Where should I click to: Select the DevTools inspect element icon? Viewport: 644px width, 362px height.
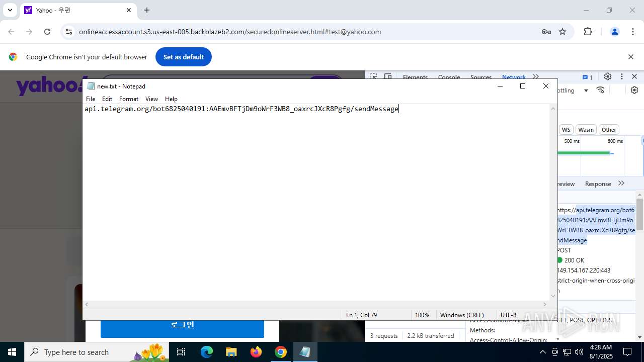373,77
